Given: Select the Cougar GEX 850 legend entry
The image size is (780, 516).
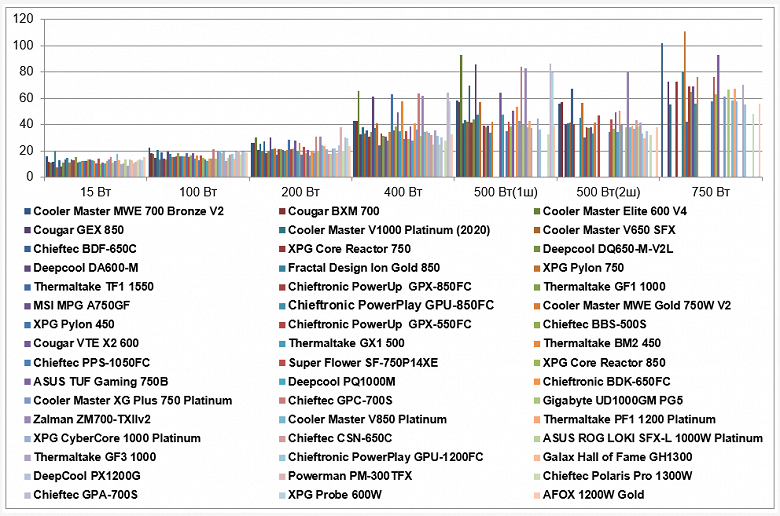Looking at the screenshot, I should [x=74, y=230].
